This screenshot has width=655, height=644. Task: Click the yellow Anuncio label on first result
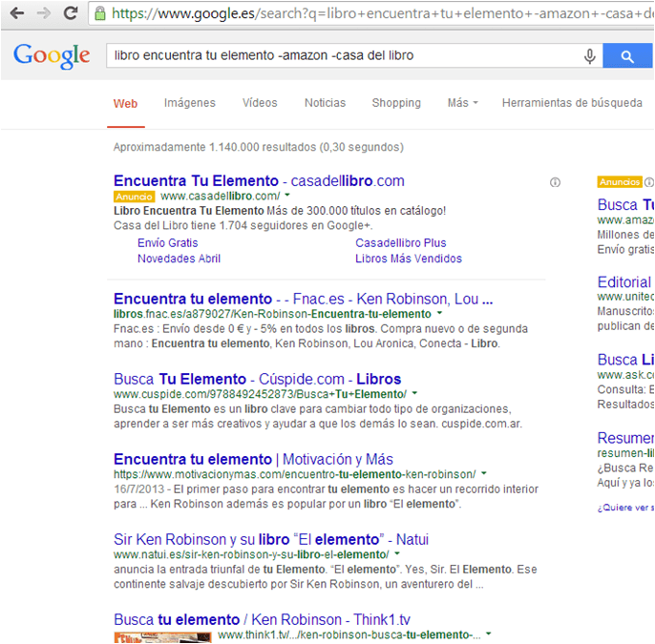coord(134,197)
